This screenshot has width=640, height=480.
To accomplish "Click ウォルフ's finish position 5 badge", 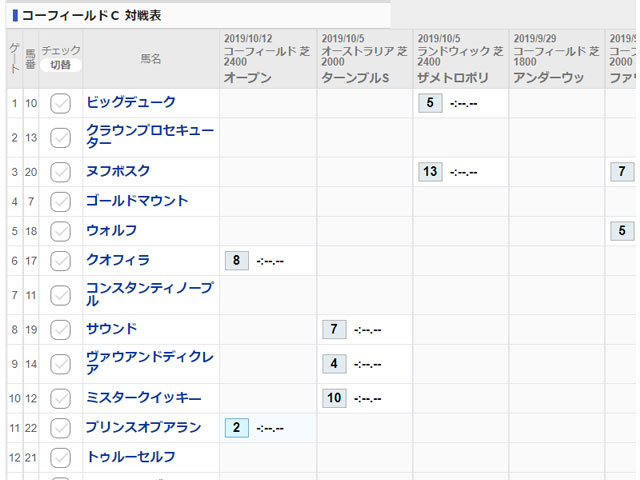I will pyautogui.click(x=622, y=231).
